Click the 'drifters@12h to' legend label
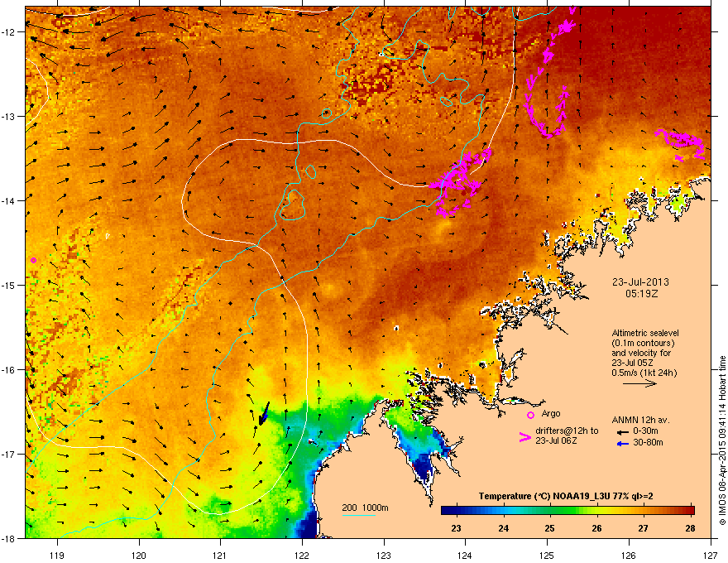The height and width of the screenshot is (563, 728). [567, 431]
